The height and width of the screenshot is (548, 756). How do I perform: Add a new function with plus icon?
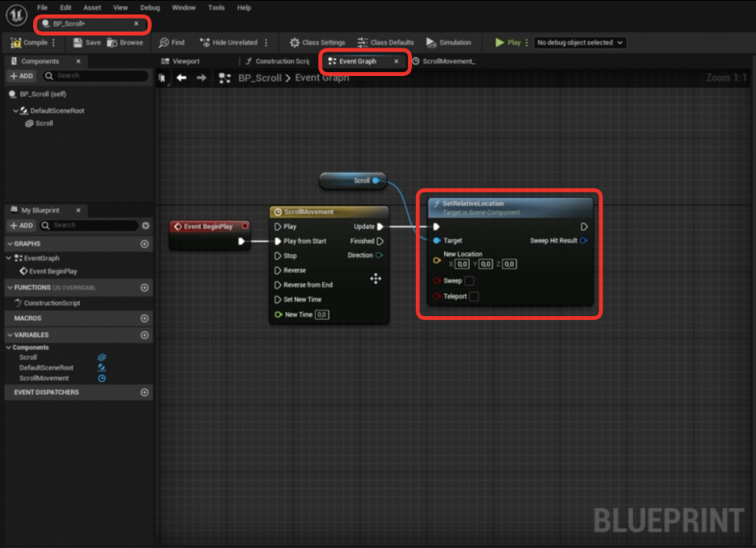pyautogui.click(x=144, y=288)
